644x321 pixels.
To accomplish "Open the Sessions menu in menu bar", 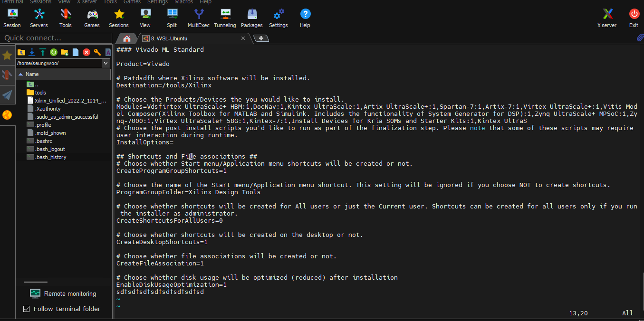I will pyautogui.click(x=40, y=2).
